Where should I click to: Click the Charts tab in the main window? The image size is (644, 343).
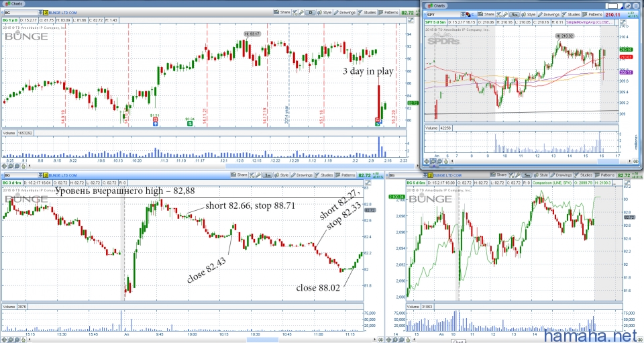tap(14, 4)
